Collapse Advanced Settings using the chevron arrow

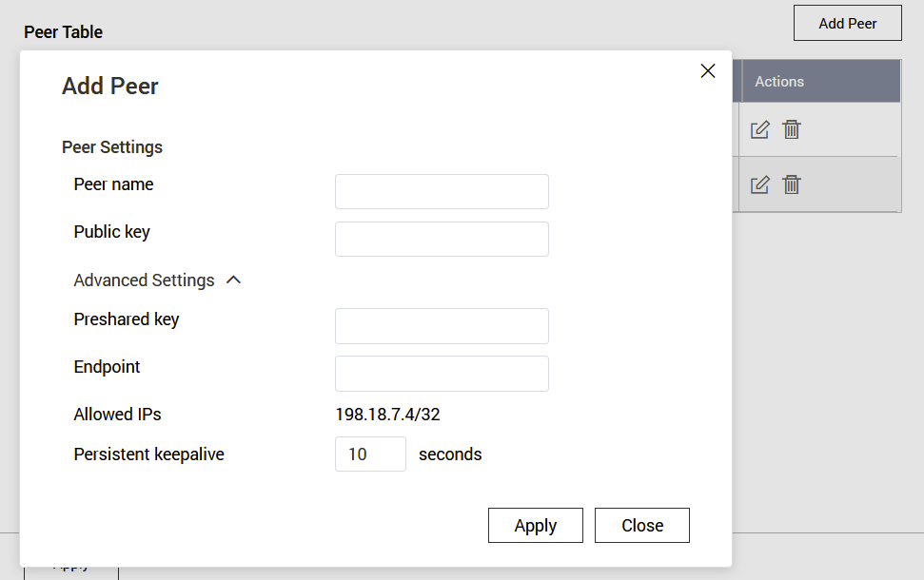[233, 280]
